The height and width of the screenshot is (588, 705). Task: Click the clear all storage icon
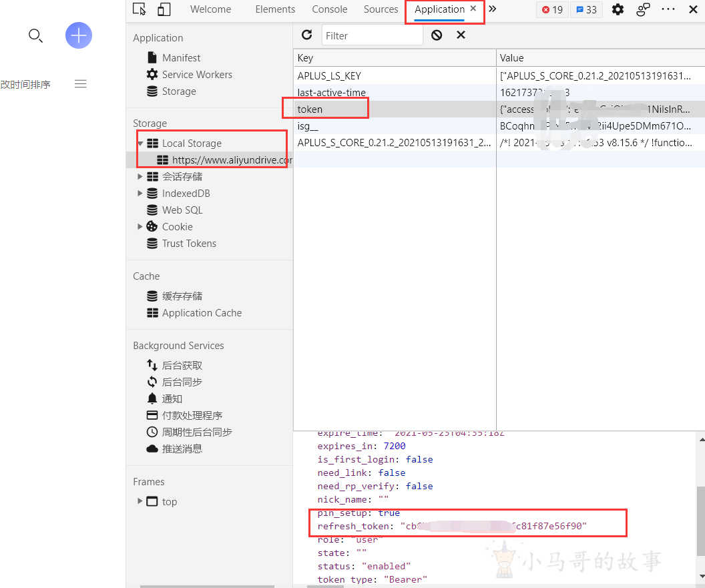(x=437, y=35)
